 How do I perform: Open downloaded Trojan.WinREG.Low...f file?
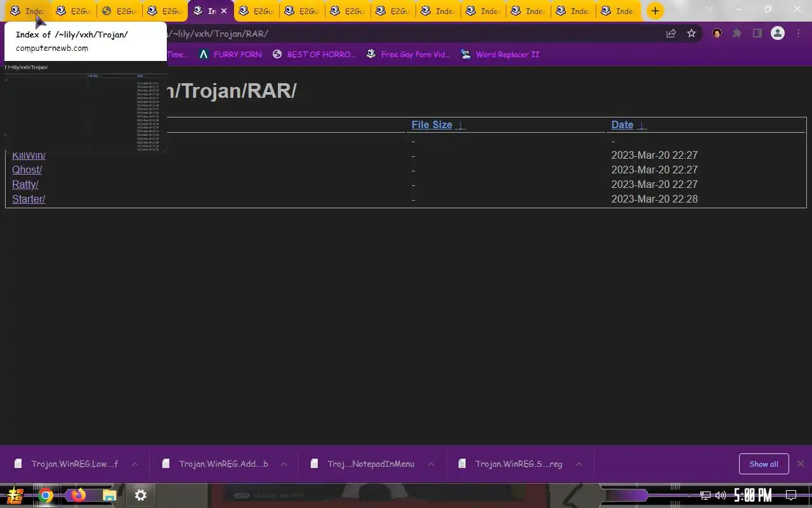coord(74,464)
